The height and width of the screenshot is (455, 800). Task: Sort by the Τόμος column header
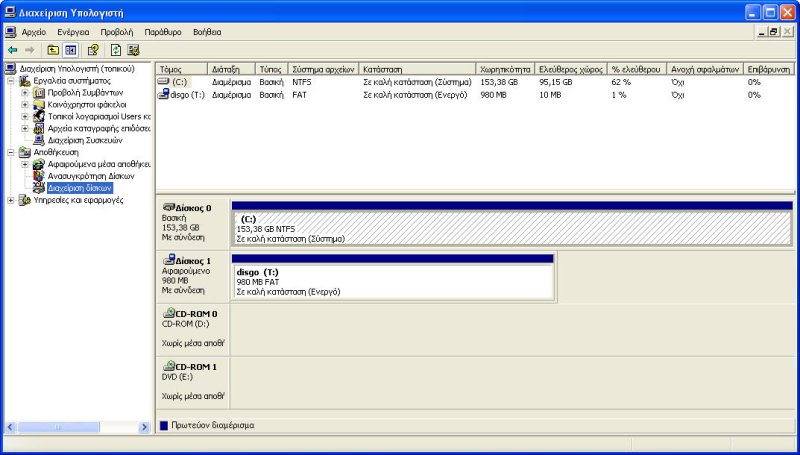click(182, 69)
